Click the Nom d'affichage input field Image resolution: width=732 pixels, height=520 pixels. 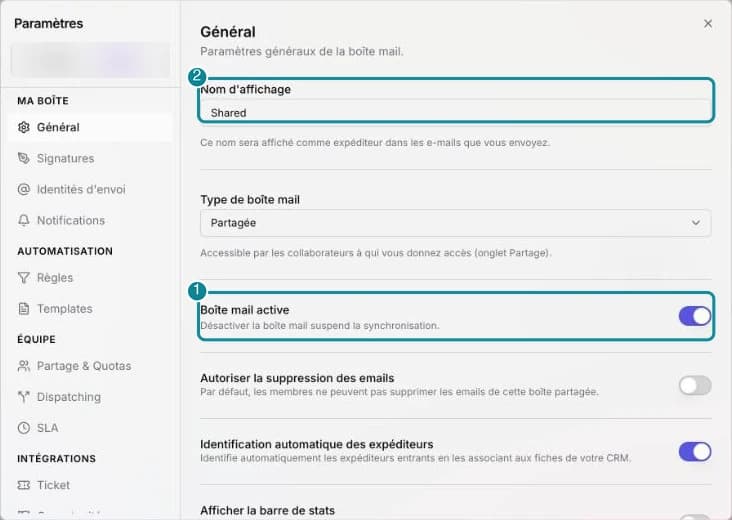pyautogui.click(x=456, y=112)
